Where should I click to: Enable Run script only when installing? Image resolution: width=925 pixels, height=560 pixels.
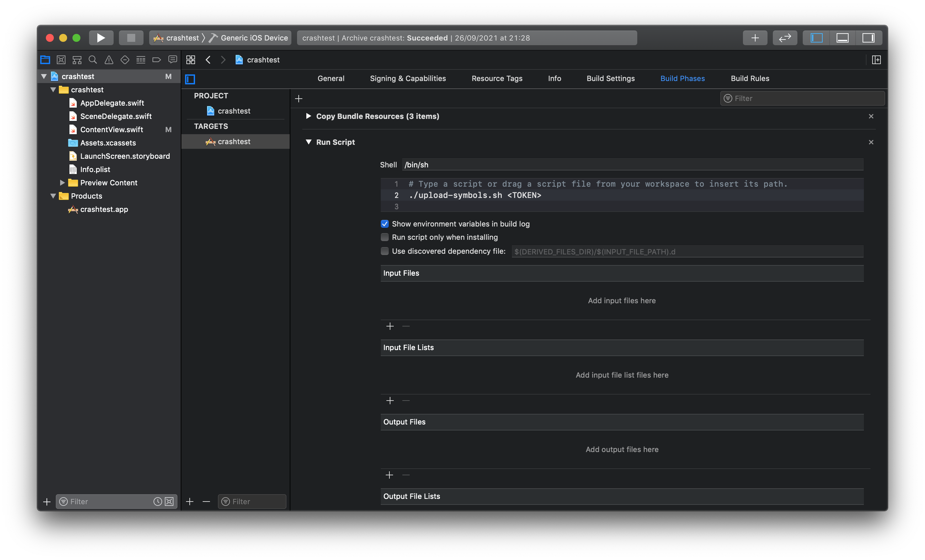click(384, 237)
